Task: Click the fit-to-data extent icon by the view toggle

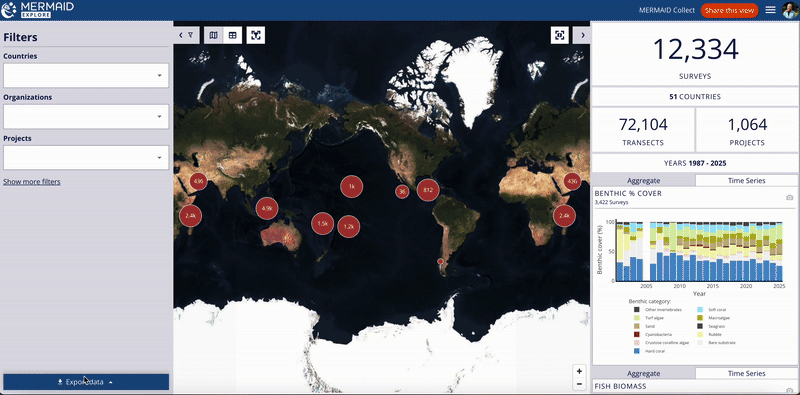Action: click(x=256, y=35)
